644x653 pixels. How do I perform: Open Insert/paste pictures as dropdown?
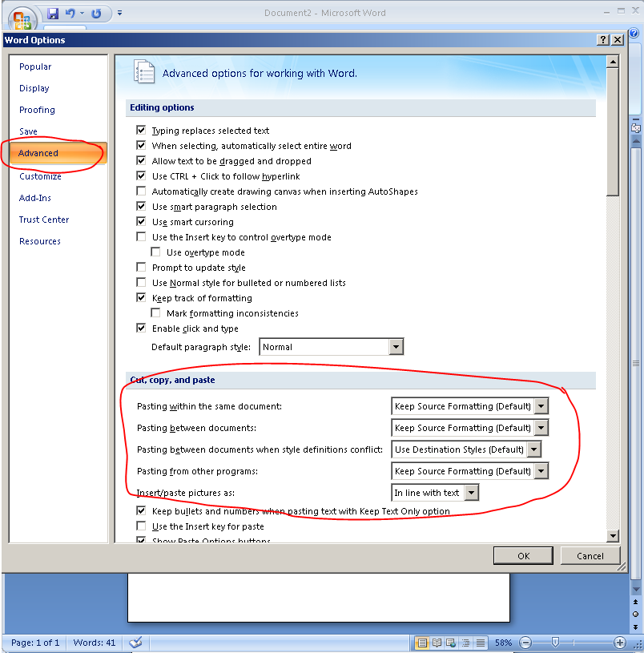tap(471, 493)
